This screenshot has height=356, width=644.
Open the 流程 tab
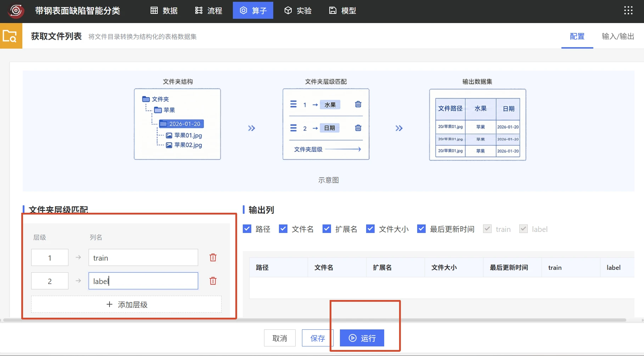209,11
